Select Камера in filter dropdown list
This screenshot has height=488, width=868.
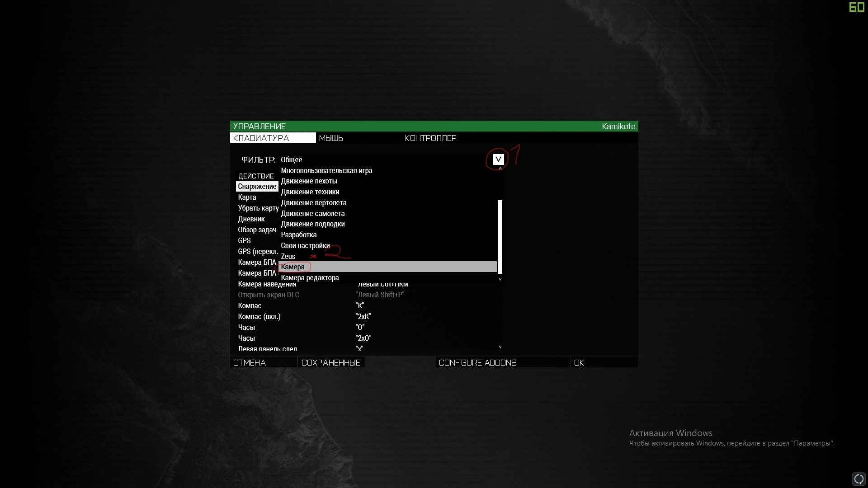coord(292,267)
